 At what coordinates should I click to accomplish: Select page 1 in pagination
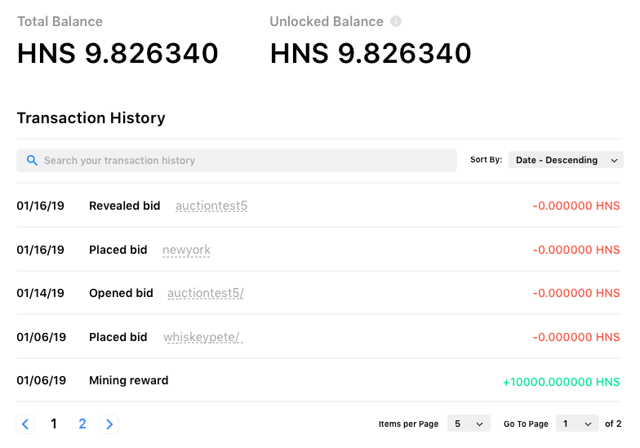(x=53, y=424)
